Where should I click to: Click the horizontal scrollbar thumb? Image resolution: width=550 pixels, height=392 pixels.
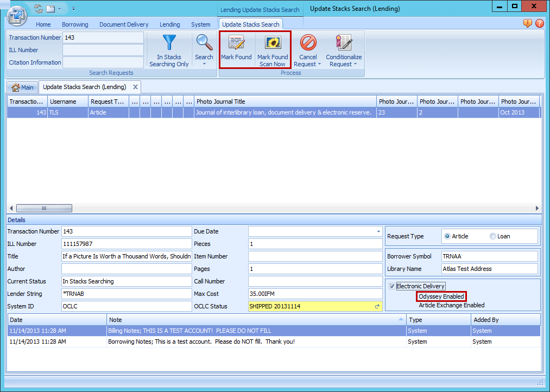coord(44,208)
